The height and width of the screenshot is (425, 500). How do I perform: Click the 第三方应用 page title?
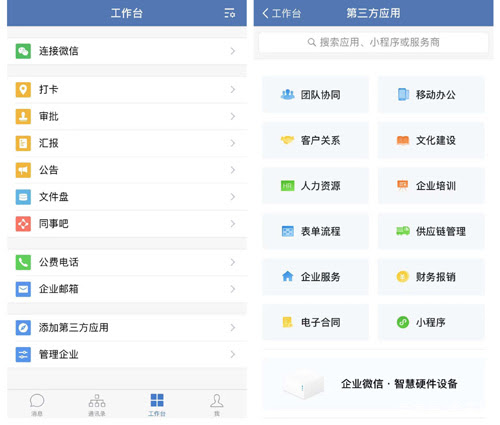click(x=373, y=13)
